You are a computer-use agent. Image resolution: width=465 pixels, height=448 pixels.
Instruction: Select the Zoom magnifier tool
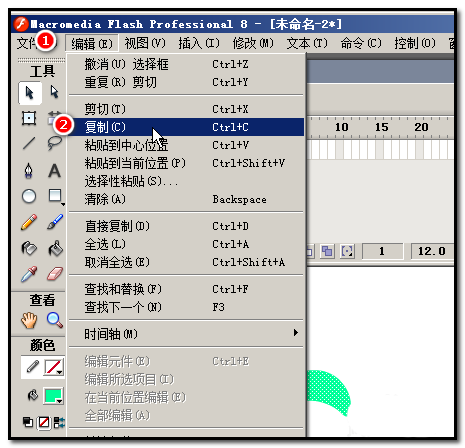pyautogui.click(x=54, y=320)
